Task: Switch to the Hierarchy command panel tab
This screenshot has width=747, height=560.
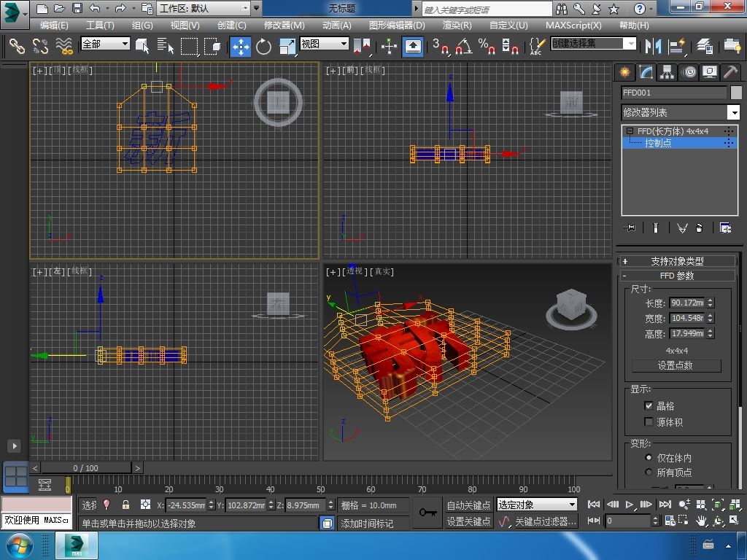Action: point(667,72)
